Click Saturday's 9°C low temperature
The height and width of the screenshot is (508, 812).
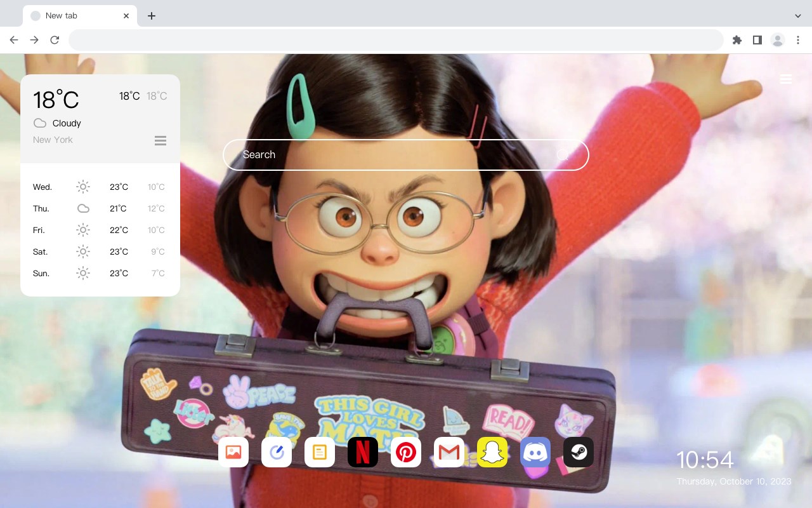point(158,251)
